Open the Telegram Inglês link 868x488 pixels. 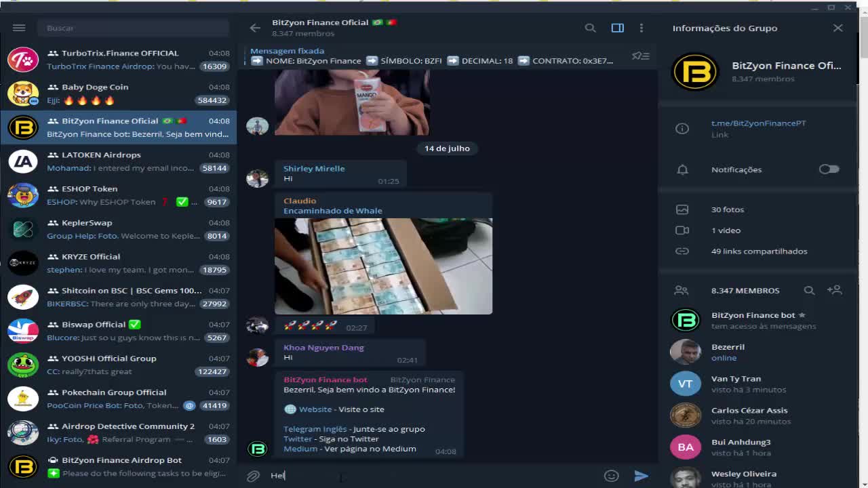pos(315,429)
